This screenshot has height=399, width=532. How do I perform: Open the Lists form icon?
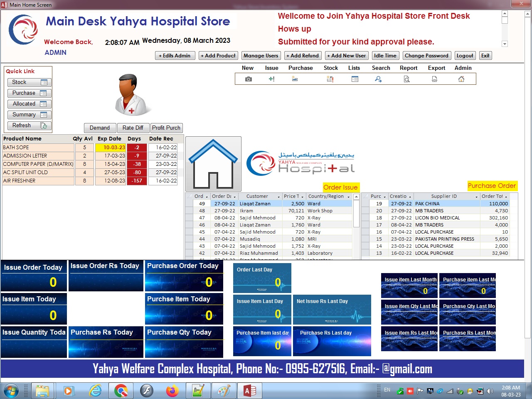point(355,79)
